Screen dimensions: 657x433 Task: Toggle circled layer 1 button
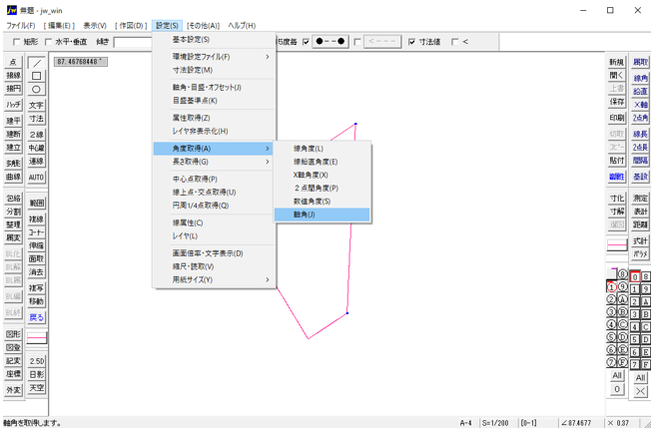612,287
